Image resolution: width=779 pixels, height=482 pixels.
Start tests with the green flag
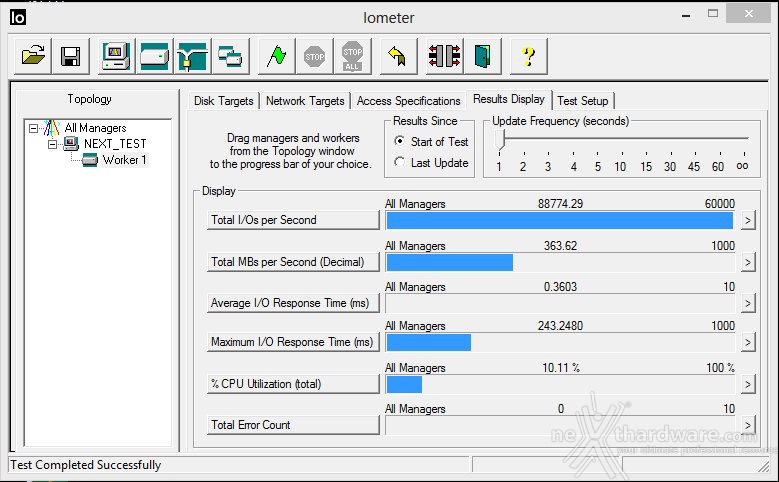click(x=277, y=56)
